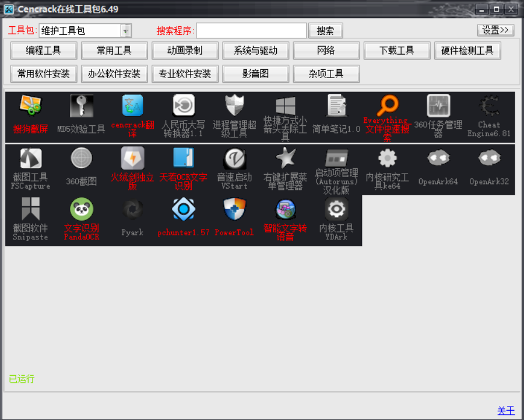This screenshot has width=524, height=420.
Task: Select 办公软件安装 category
Action: click(x=114, y=74)
